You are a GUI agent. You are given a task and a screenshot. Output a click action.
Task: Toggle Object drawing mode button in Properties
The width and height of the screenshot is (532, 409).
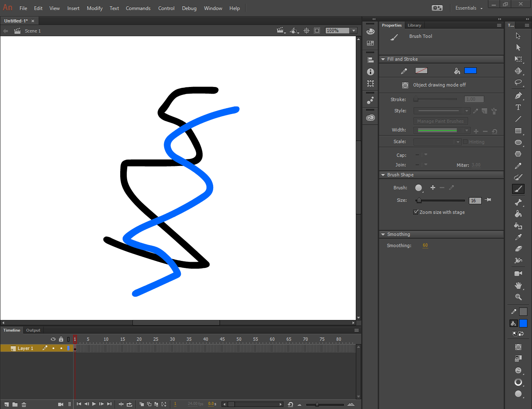[405, 85]
